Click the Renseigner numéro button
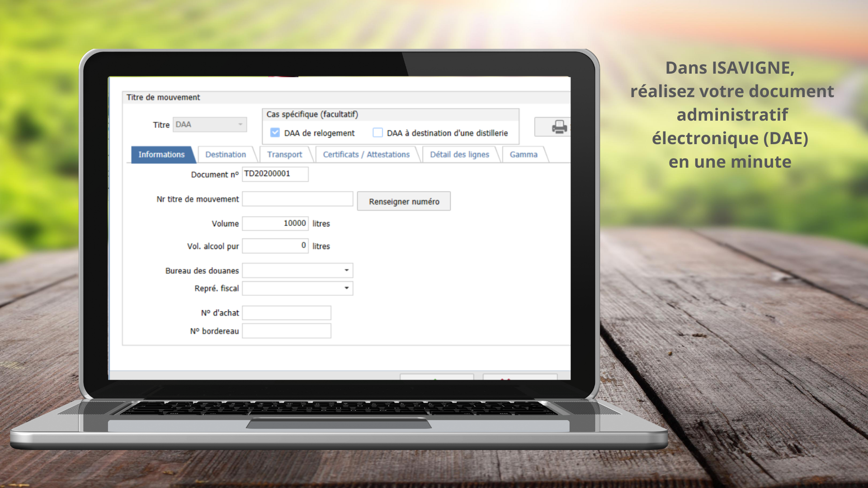The width and height of the screenshot is (868, 488). 404,202
